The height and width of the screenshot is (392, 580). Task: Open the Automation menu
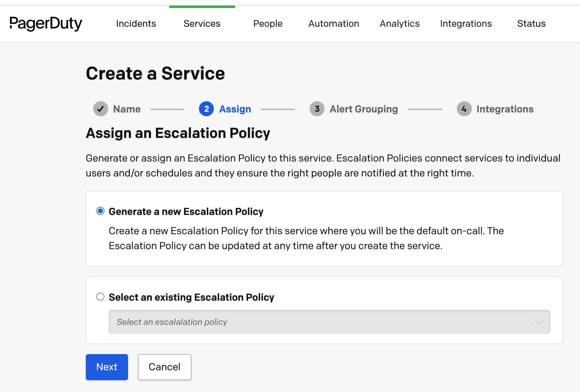[x=334, y=24]
